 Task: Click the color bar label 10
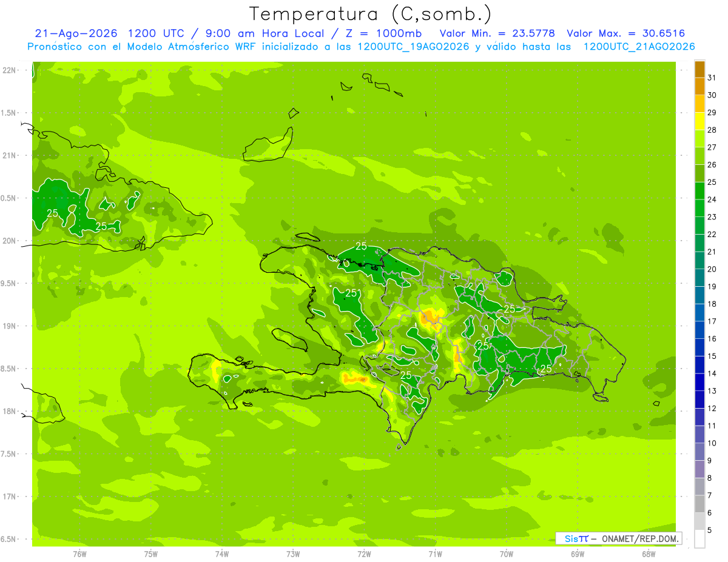(712, 443)
